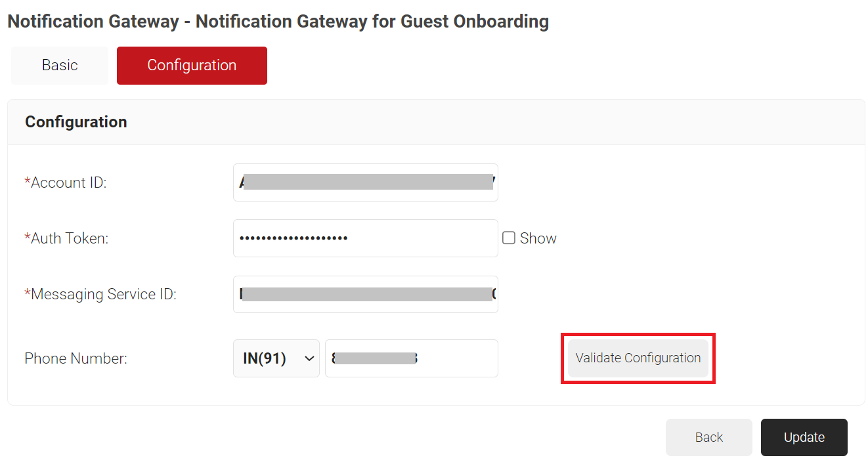This screenshot has height=466, width=868.
Task: Enable the Show auth token checkbox
Action: point(509,238)
